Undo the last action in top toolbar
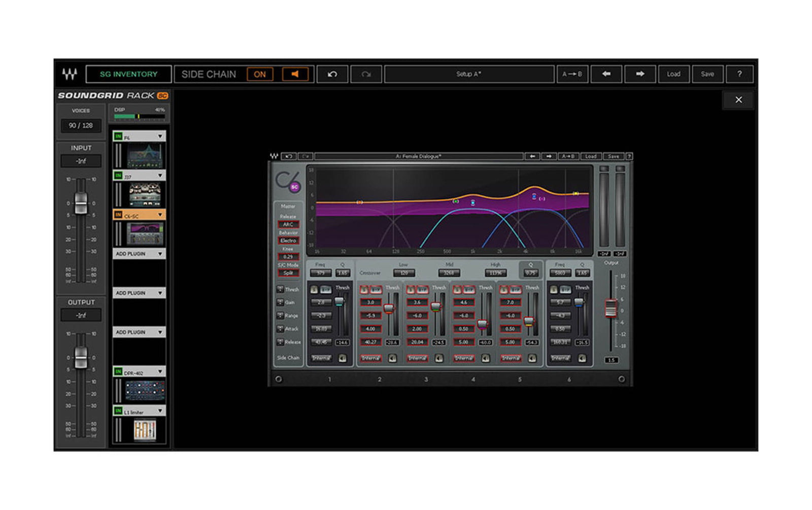Screen dimensions: 812x510 point(332,74)
